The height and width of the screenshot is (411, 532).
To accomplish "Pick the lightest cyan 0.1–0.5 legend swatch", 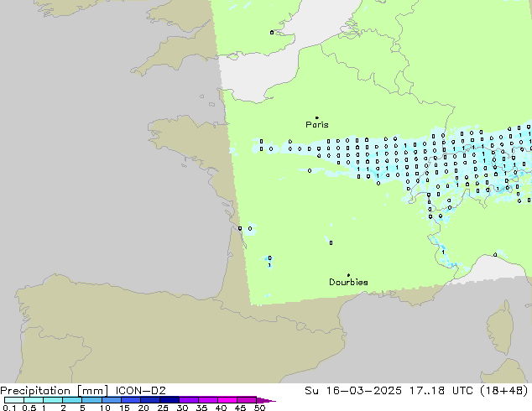I will pos(14,400).
